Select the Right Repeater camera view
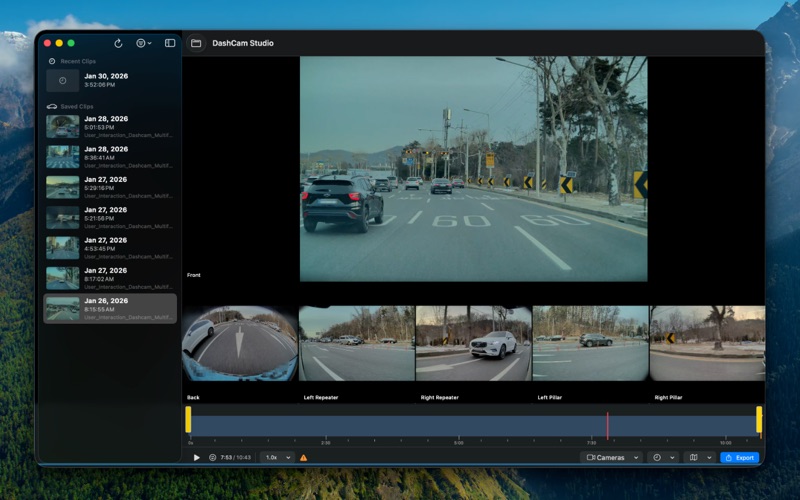Image resolution: width=800 pixels, height=500 pixels. click(473, 343)
